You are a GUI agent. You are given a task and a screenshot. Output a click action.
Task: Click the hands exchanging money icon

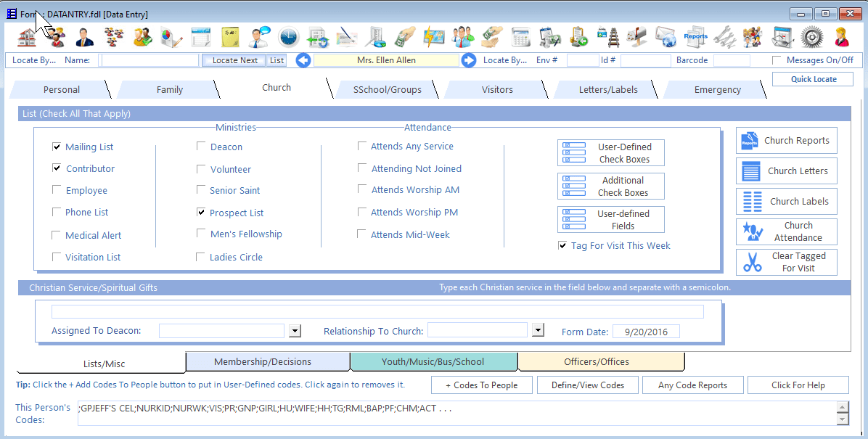[x=491, y=38]
